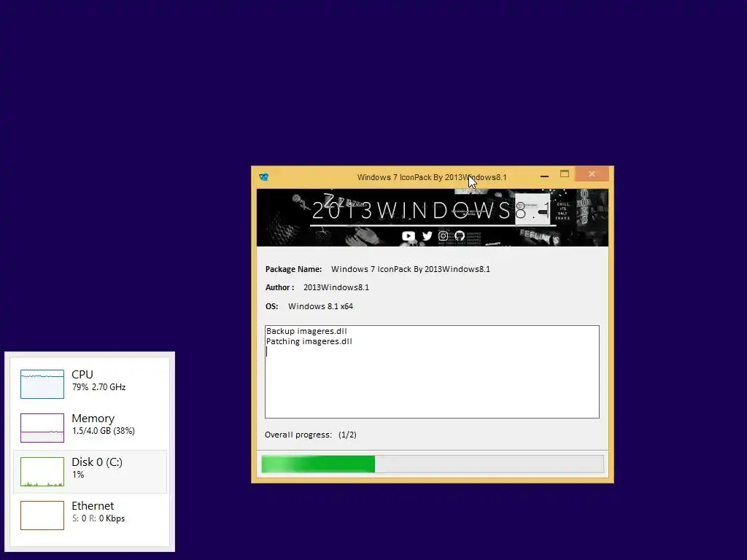Select the CPU performance graph thumbnail
Screen dimensions: 747x560
(x=42, y=384)
